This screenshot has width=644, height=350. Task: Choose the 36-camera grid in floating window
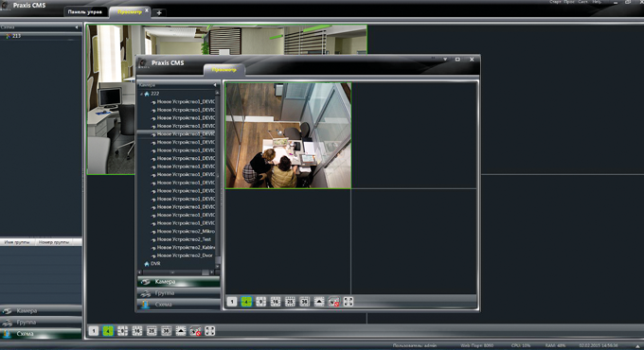pyautogui.click(x=304, y=302)
